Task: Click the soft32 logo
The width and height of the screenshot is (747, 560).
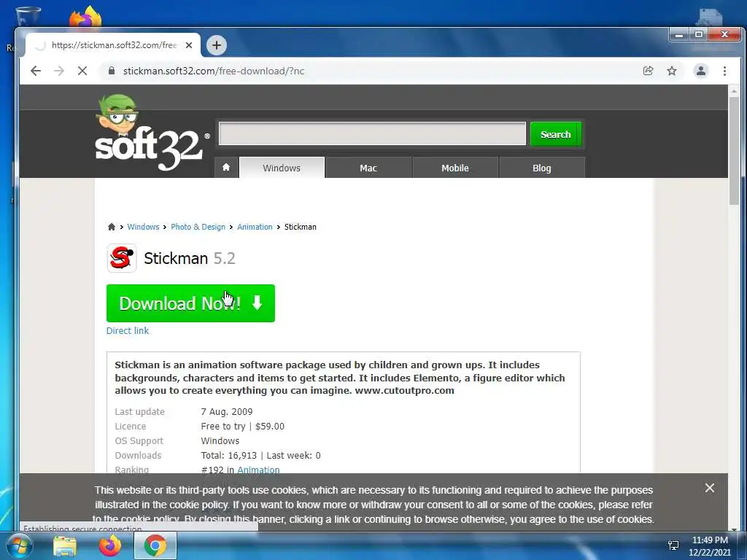Action: click(152, 133)
